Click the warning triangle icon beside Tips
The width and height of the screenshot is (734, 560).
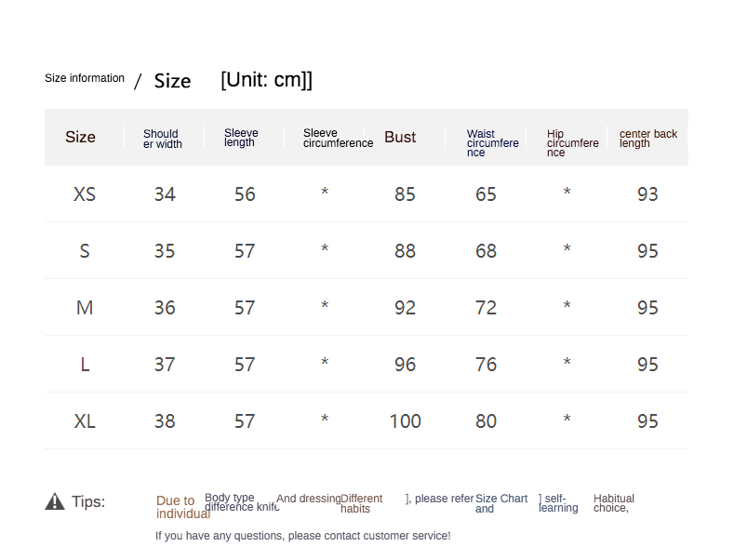coord(55,501)
